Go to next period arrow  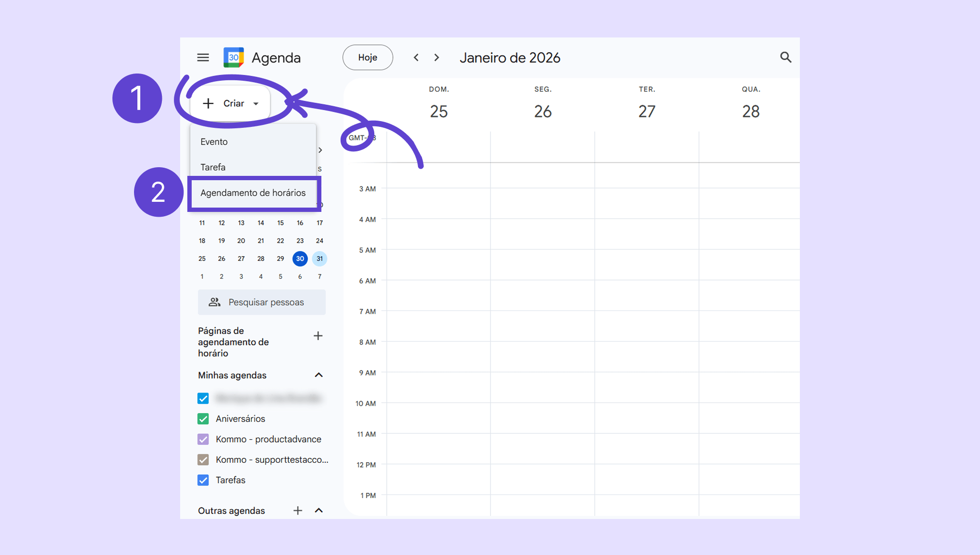click(436, 58)
